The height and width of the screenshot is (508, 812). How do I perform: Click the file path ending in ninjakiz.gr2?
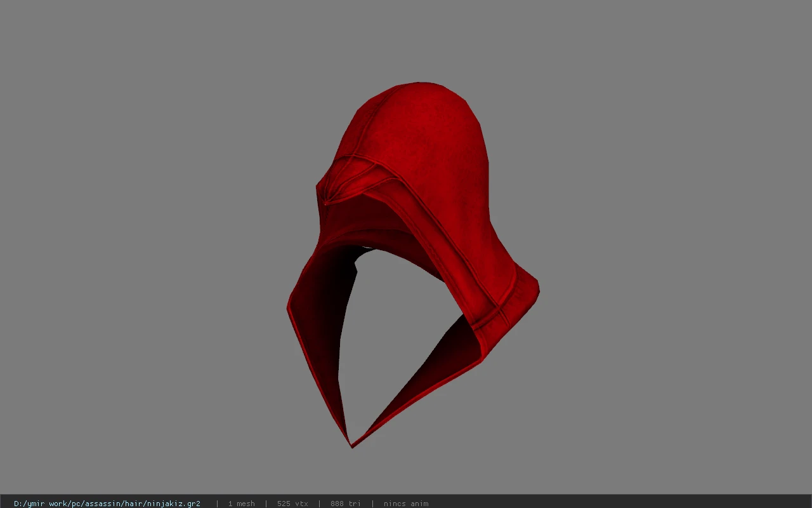[107, 504]
